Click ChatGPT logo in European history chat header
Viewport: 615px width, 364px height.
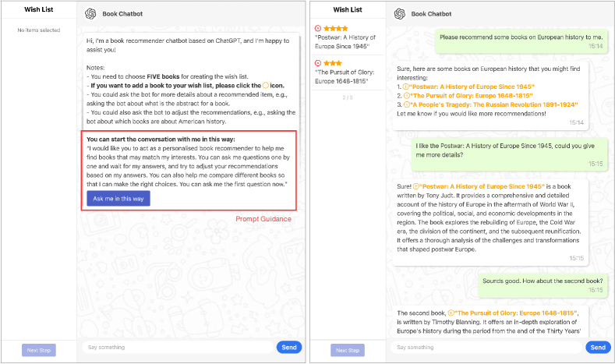point(400,14)
